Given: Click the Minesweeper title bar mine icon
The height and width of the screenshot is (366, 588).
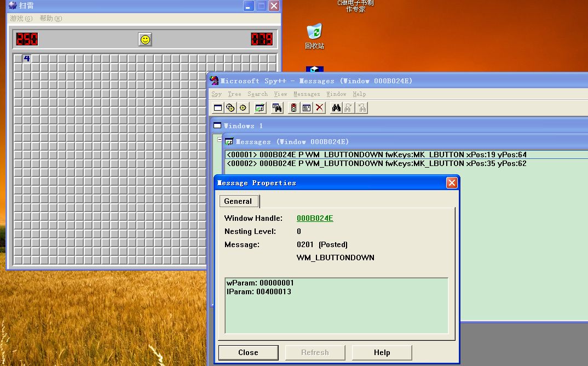Looking at the screenshot, I should [x=13, y=5].
